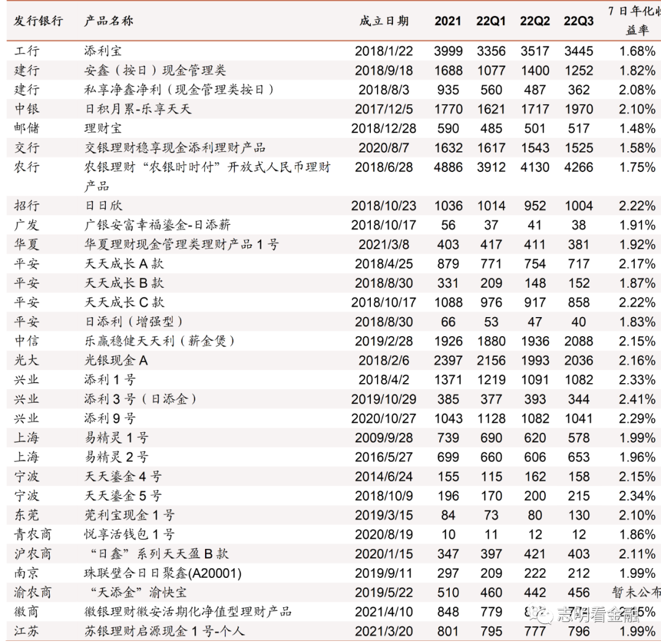Select the 中信 bank cell
Image resolution: width=661 pixels, height=644 pixels.
pyautogui.click(x=26, y=341)
